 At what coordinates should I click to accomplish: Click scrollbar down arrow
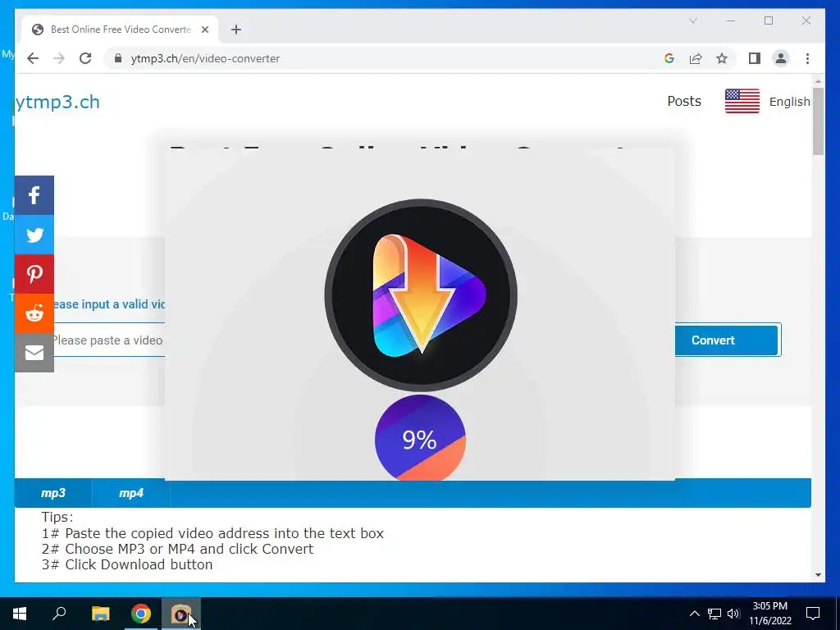[818, 575]
